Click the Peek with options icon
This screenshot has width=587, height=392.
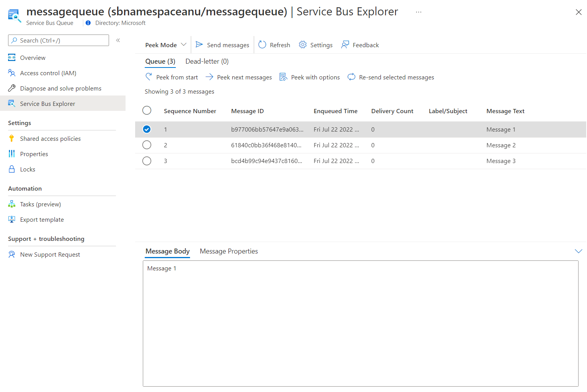coord(283,77)
